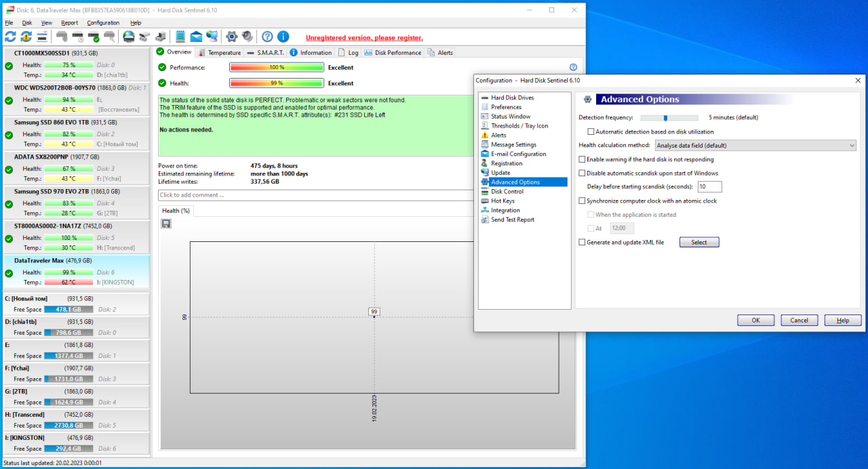Click the C: free space bar 478,1 GB
This screenshot has height=469, width=868.
[68, 309]
